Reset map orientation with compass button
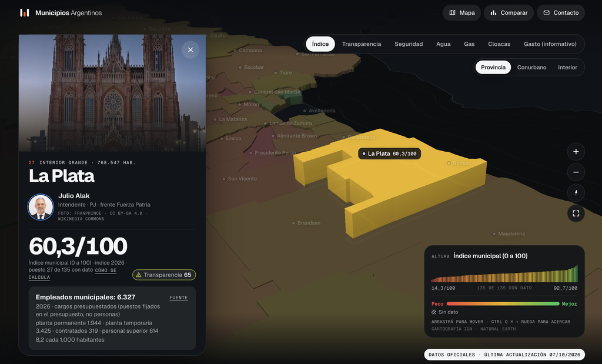Image resolution: width=602 pixels, height=364 pixels. 576,193
